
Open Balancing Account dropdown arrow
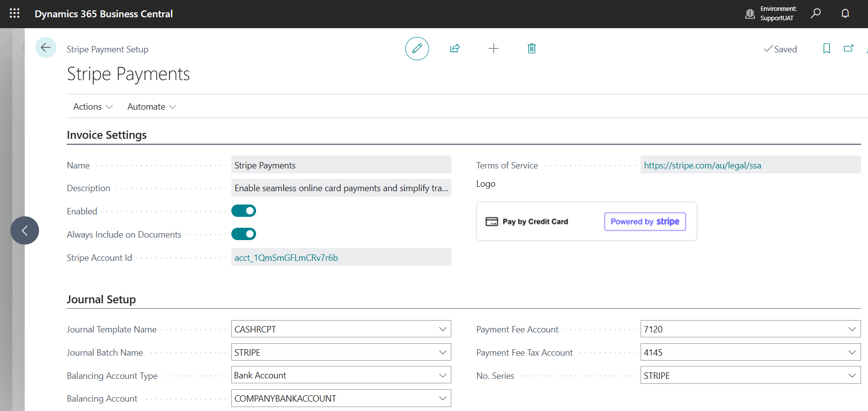pyautogui.click(x=442, y=398)
